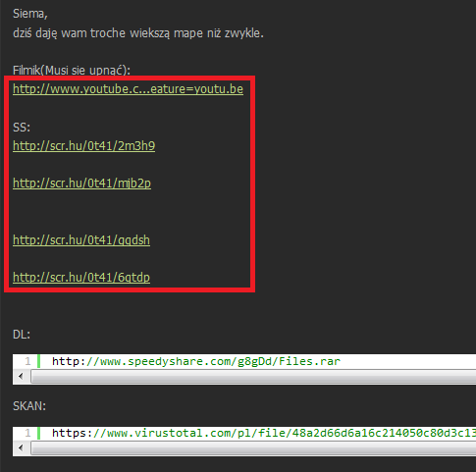Open screenshot link ending in 6qtdp
The image size is (476, 472).
(81, 278)
